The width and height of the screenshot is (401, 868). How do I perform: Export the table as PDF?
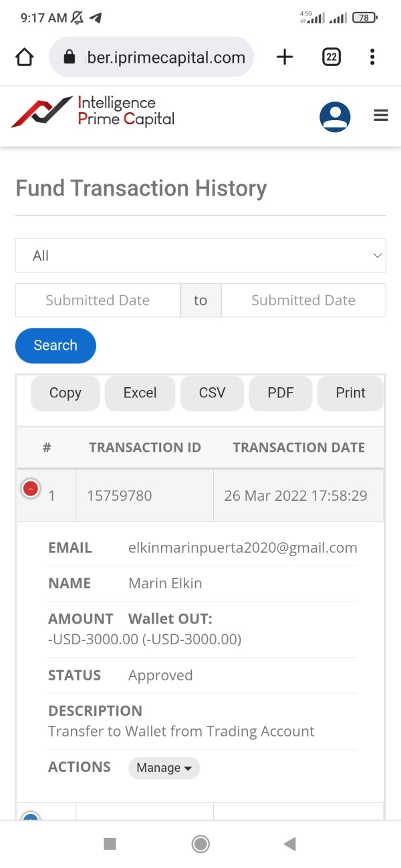281,393
